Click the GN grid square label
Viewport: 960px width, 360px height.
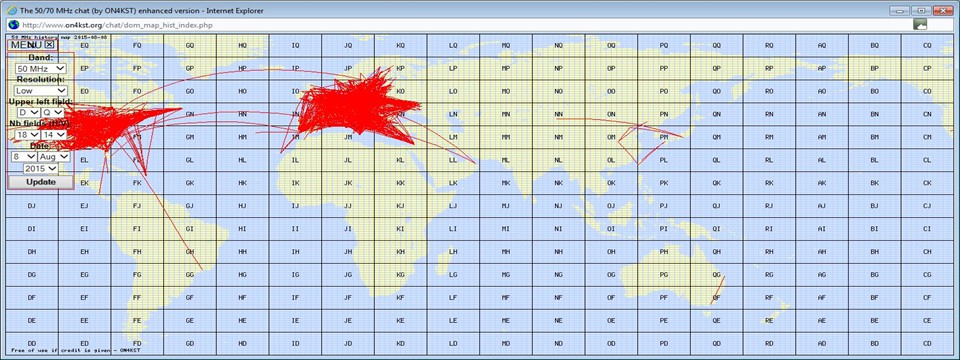(190, 114)
